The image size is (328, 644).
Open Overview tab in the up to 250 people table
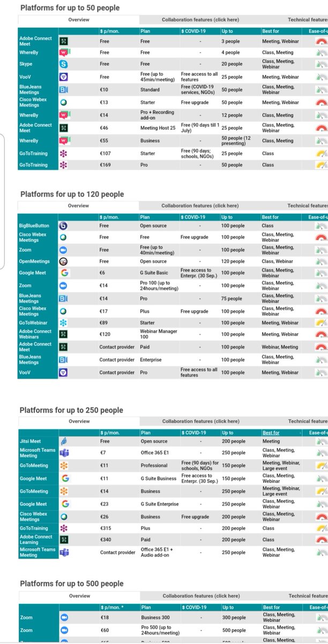click(79, 421)
